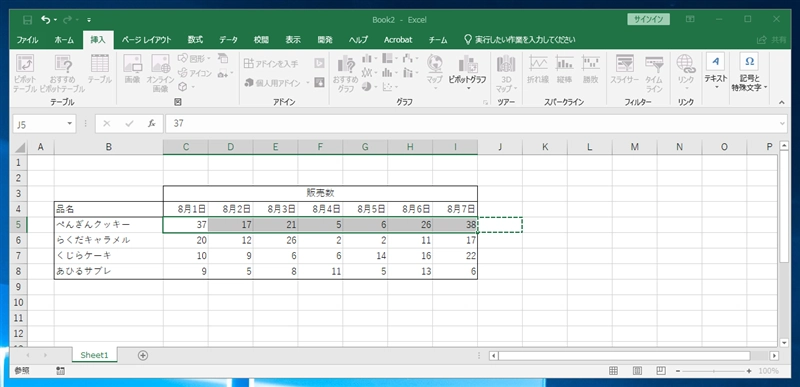Click the アイコン insert button
The height and width of the screenshot is (387, 800).
(194, 73)
